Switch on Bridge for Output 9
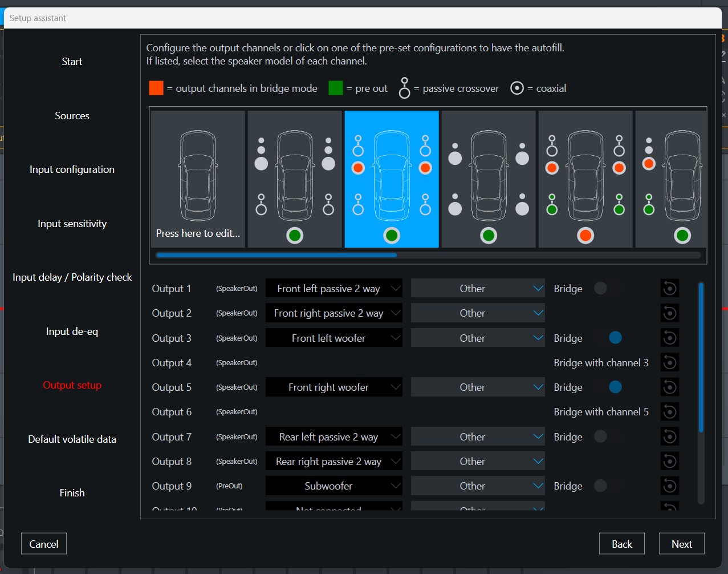Screen dimensions: 728x574 (607, 486)
